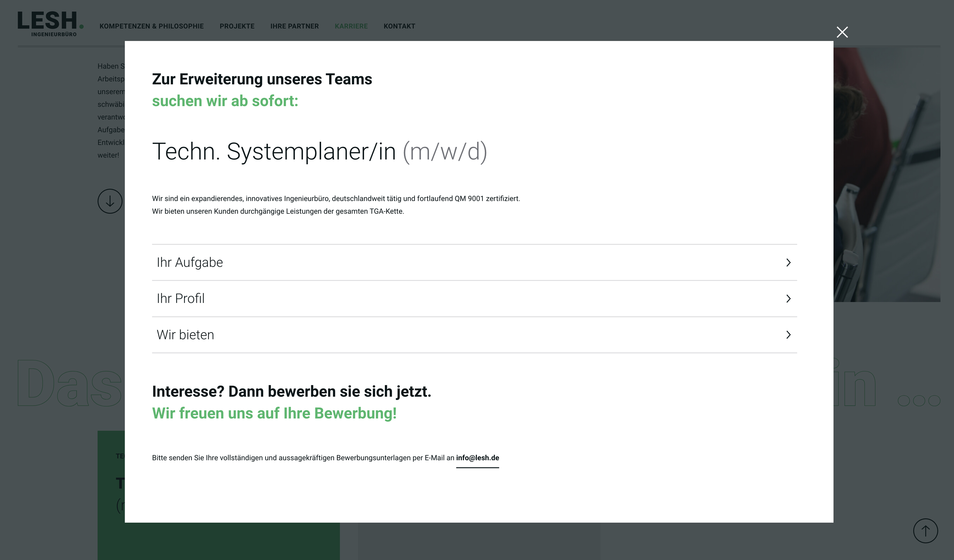Open Kompetenzen & Philosophie menu item
The width and height of the screenshot is (954, 560).
pyautogui.click(x=151, y=26)
